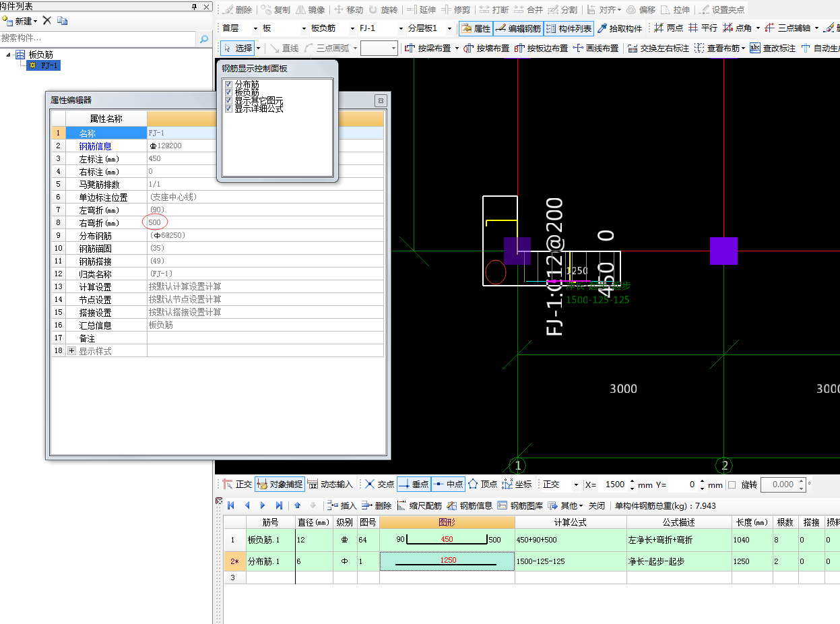Click the Y coordinate input field
This screenshot has height=624, width=840.
(684, 485)
